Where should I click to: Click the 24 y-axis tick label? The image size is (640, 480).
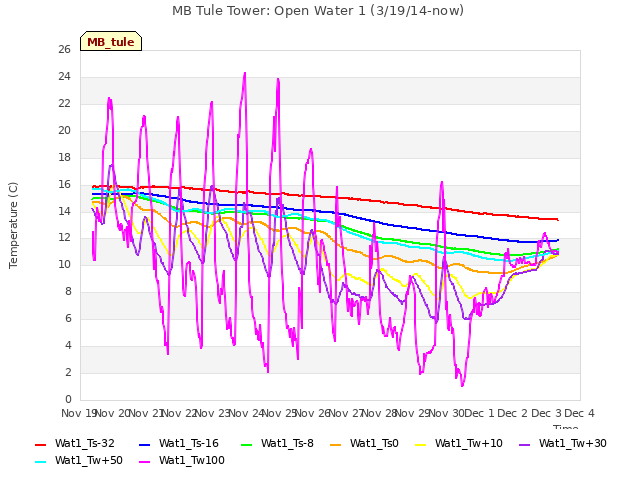tap(64, 77)
